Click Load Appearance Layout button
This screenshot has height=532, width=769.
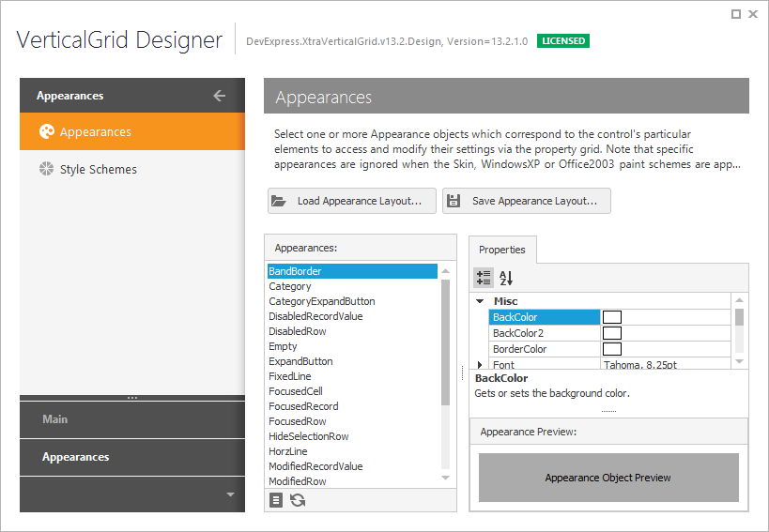click(352, 201)
